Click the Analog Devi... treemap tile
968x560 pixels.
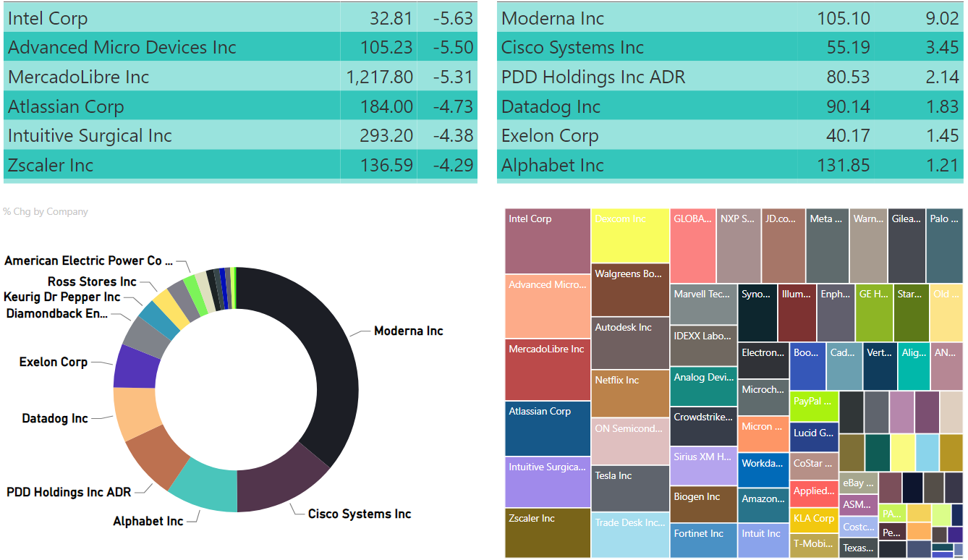click(704, 386)
